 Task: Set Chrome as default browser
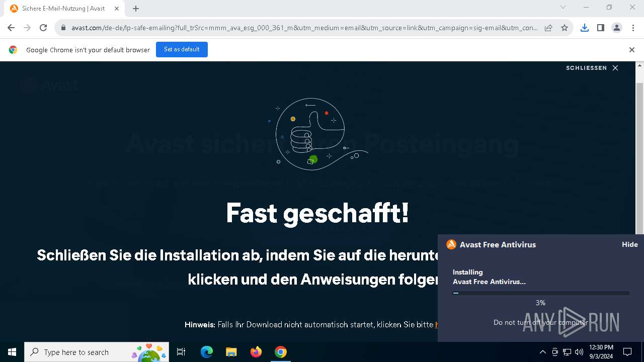click(182, 49)
